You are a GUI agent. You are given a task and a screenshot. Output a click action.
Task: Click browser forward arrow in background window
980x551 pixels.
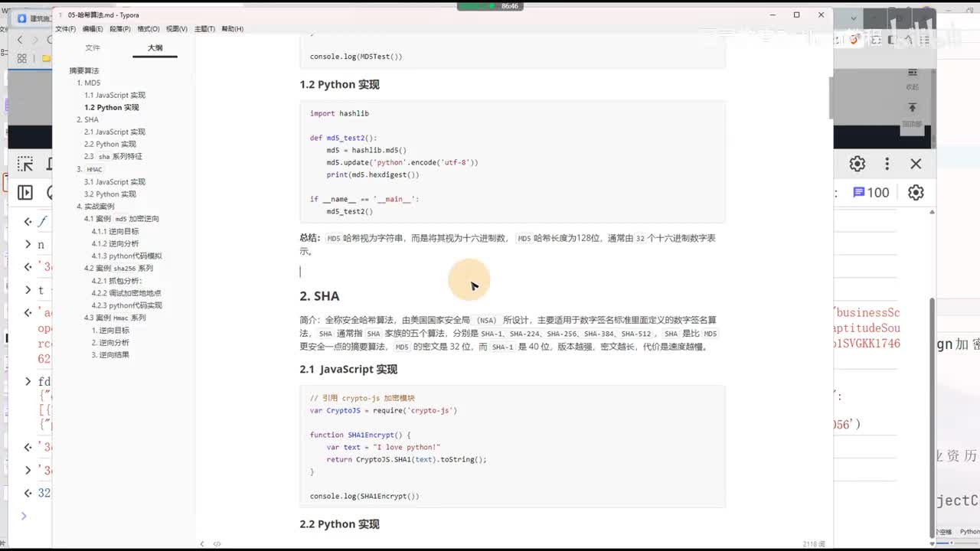37,40
